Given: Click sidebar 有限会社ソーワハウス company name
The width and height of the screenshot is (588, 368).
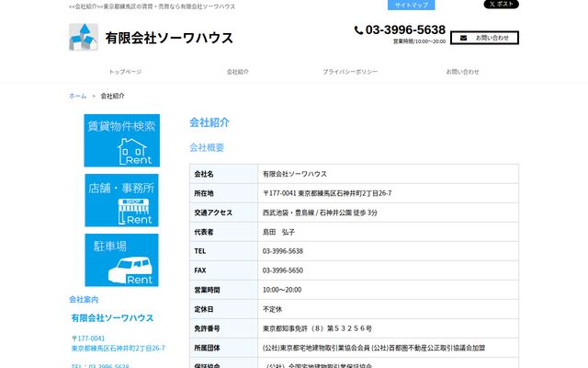Looking at the screenshot, I should click(112, 318).
